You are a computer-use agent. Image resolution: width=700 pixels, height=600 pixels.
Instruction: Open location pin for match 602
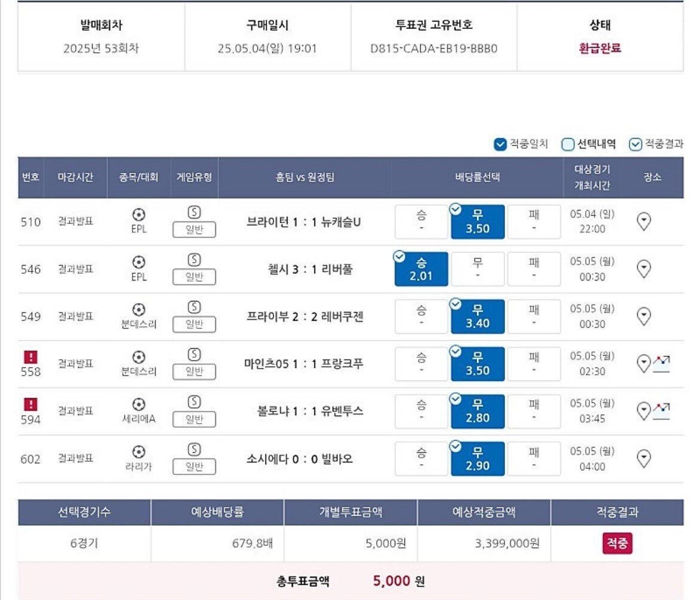[x=643, y=458]
